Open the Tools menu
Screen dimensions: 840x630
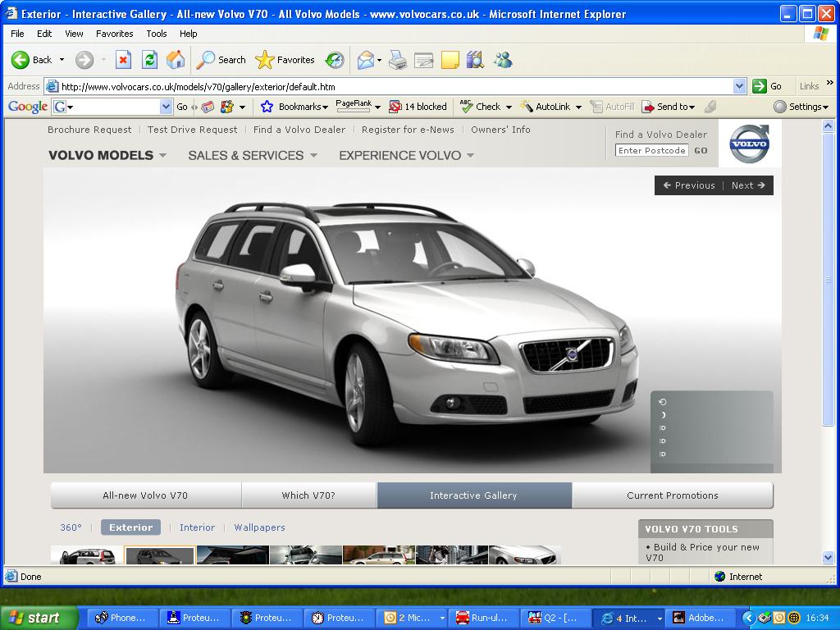point(157,34)
